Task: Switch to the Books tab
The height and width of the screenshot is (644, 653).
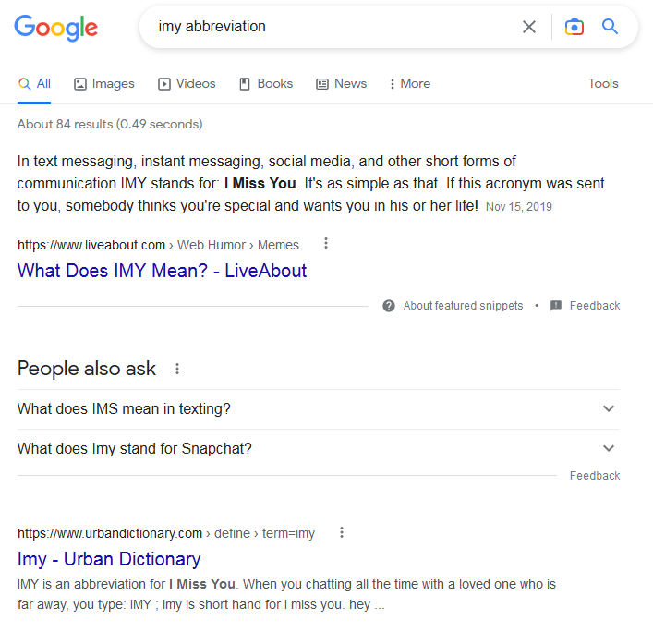Action: (x=266, y=84)
